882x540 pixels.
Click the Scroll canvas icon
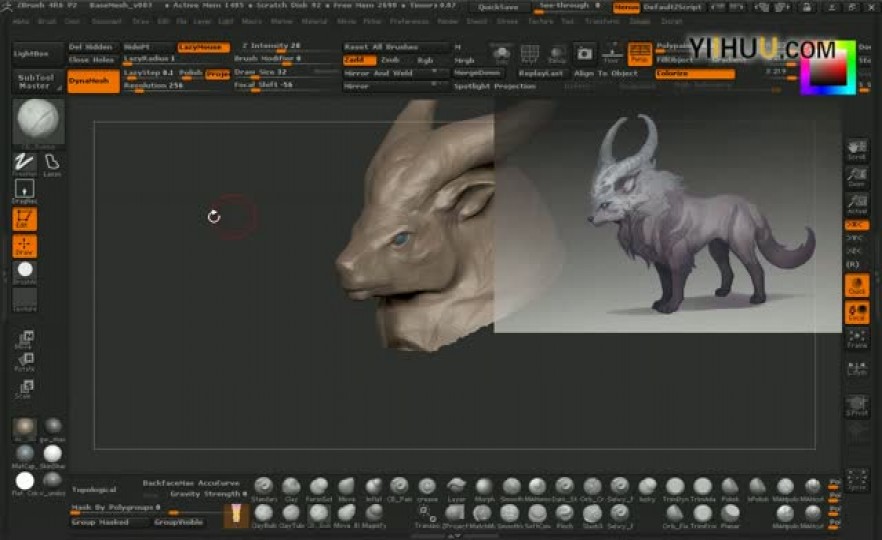[x=857, y=150]
